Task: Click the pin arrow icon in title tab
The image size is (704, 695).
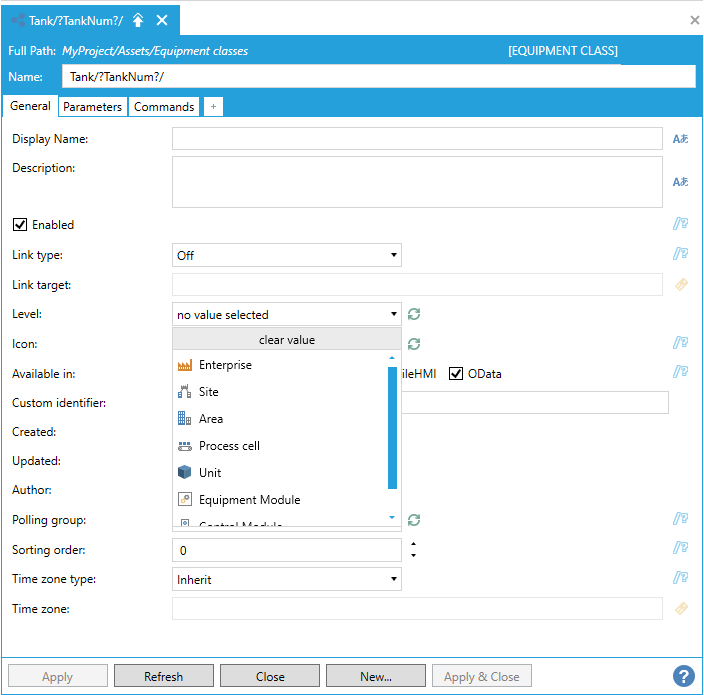Action: [138, 20]
